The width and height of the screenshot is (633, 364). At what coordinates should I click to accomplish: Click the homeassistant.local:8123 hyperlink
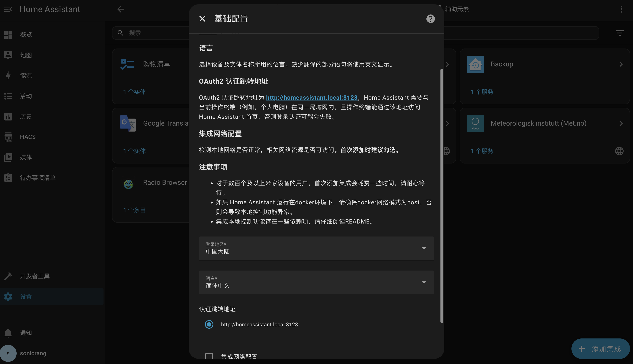312,97
